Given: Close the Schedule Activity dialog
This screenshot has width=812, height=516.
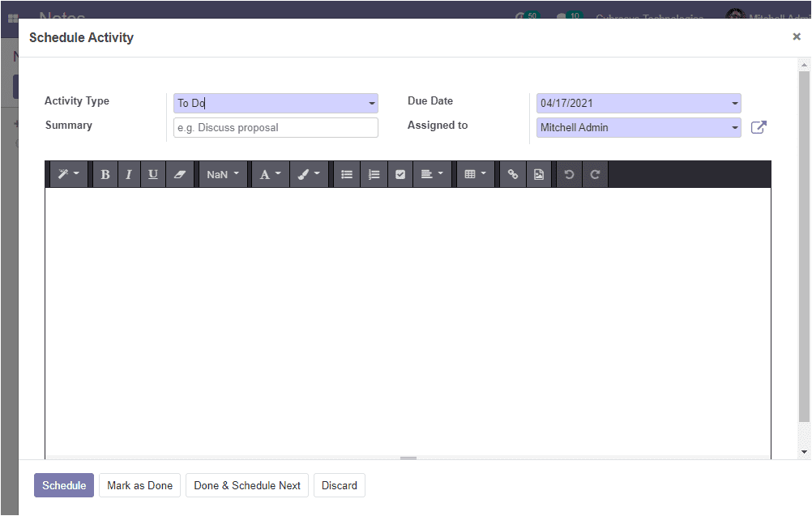Looking at the screenshot, I should pos(797,36).
